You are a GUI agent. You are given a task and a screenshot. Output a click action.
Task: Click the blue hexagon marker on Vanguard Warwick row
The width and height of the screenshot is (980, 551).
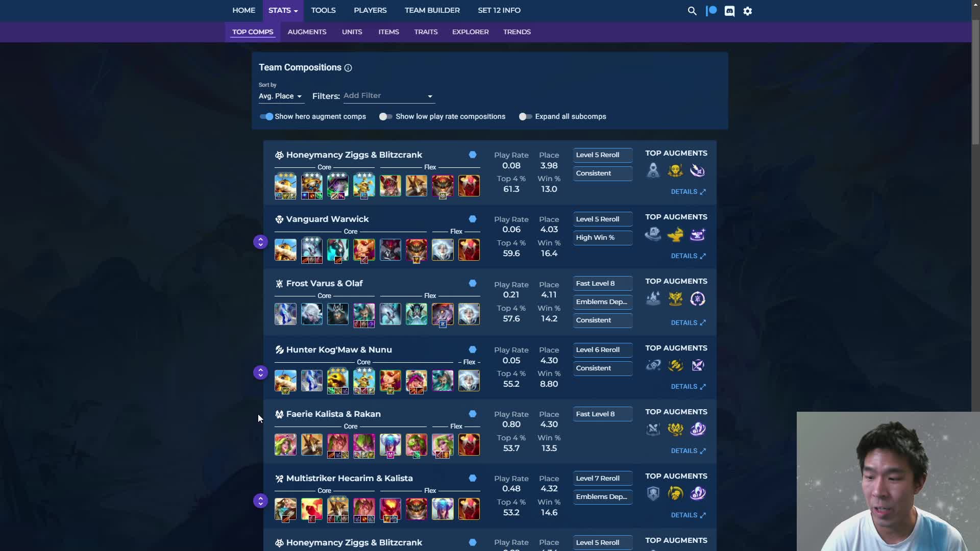click(x=473, y=219)
